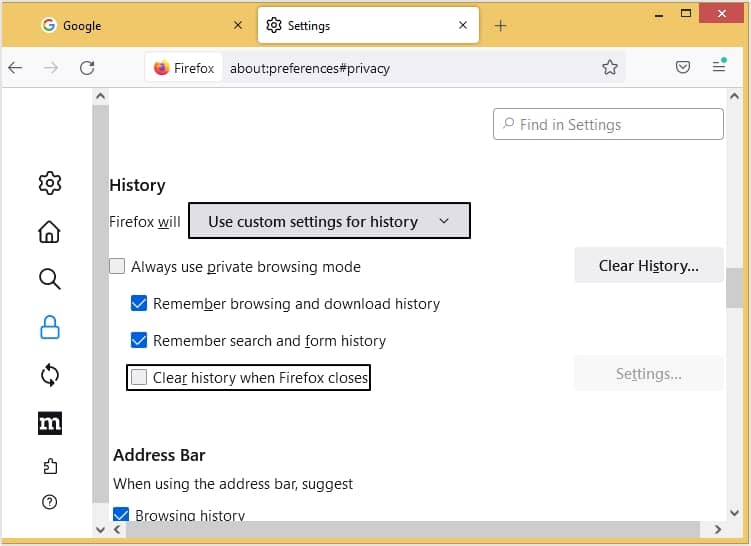Click the disabled Settings… button
The width and height of the screenshot is (751, 546).
coord(649,373)
